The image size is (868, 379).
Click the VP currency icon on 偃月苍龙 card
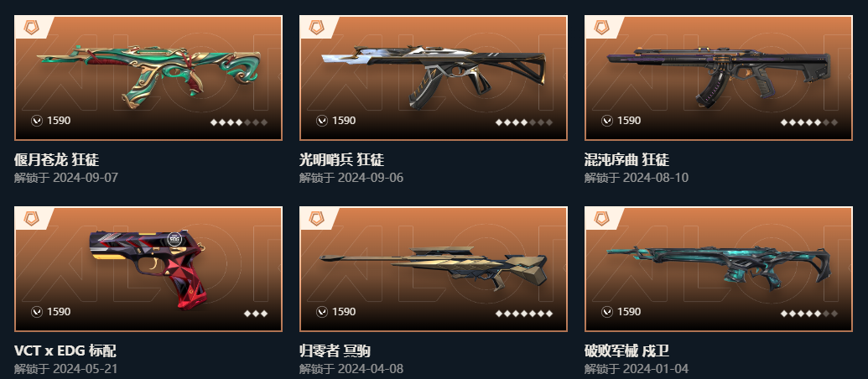37,121
